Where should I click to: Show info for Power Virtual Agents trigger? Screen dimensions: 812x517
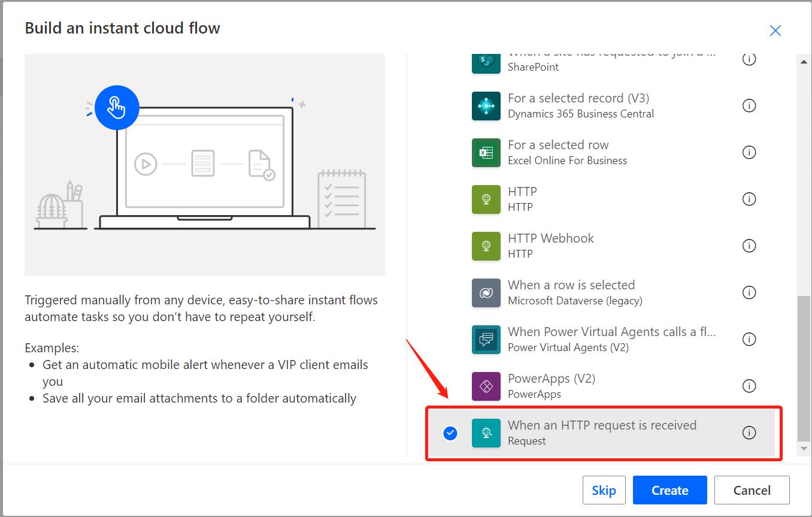tap(749, 339)
